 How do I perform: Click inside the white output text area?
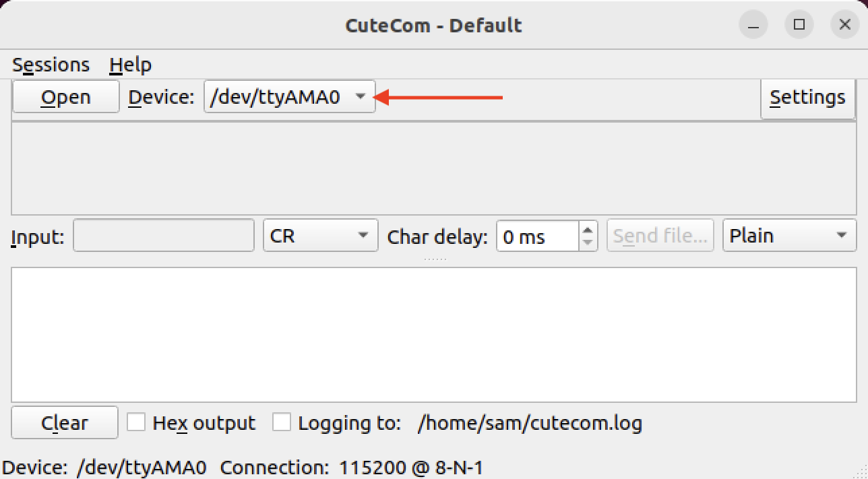tap(434, 335)
